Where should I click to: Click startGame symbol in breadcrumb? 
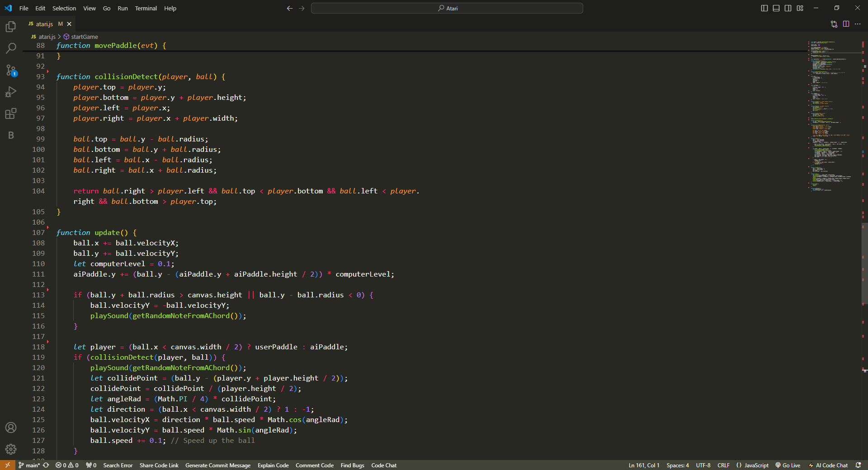tap(84, 37)
